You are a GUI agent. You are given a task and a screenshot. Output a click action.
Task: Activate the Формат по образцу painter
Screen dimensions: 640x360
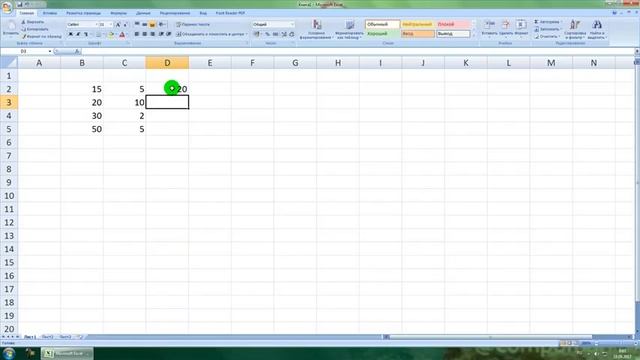tap(42, 36)
